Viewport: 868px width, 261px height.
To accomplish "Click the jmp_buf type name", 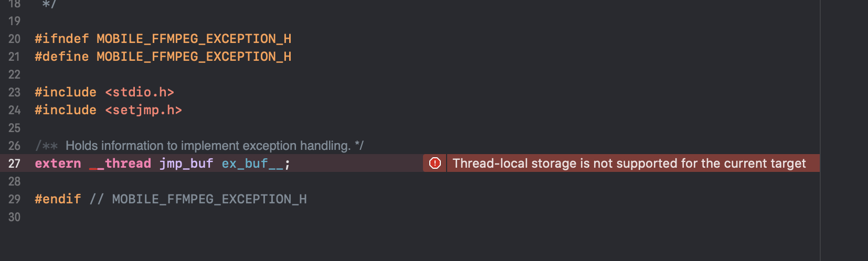I will click(186, 164).
